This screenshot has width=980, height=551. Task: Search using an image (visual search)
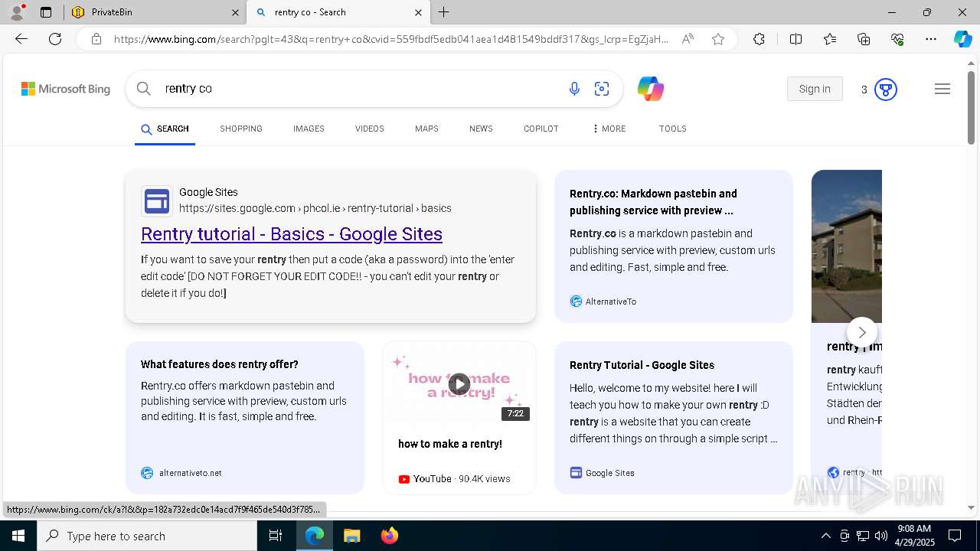tap(602, 89)
